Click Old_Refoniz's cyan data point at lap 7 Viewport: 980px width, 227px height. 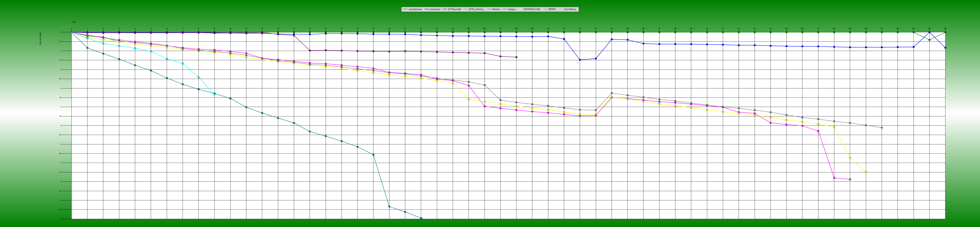point(183,64)
